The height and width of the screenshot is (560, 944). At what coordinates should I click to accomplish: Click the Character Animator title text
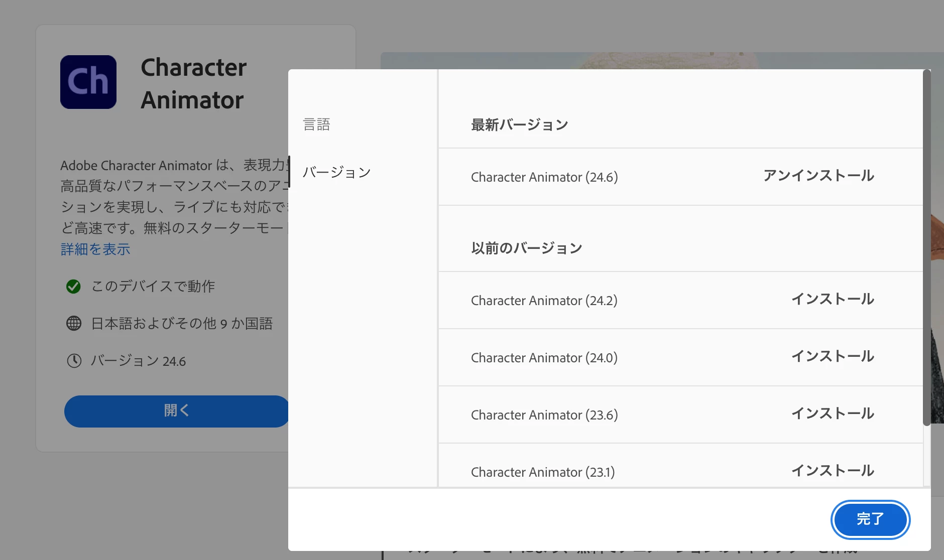coord(194,83)
